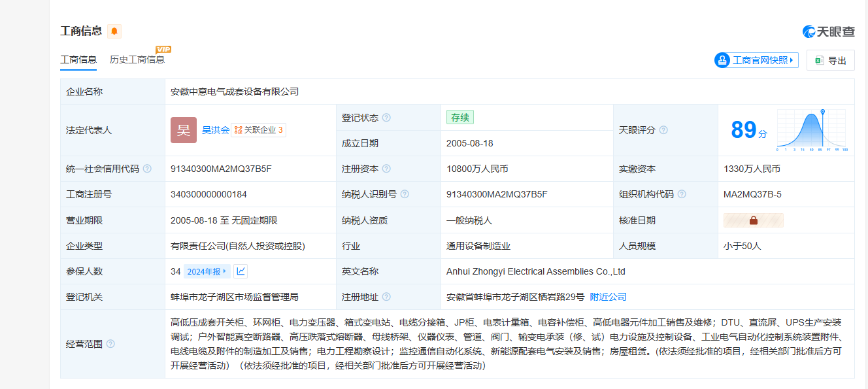Click help icon next to 组织机构代码
Image resolution: width=868 pixels, height=389 pixels.
pyautogui.click(x=682, y=194)
